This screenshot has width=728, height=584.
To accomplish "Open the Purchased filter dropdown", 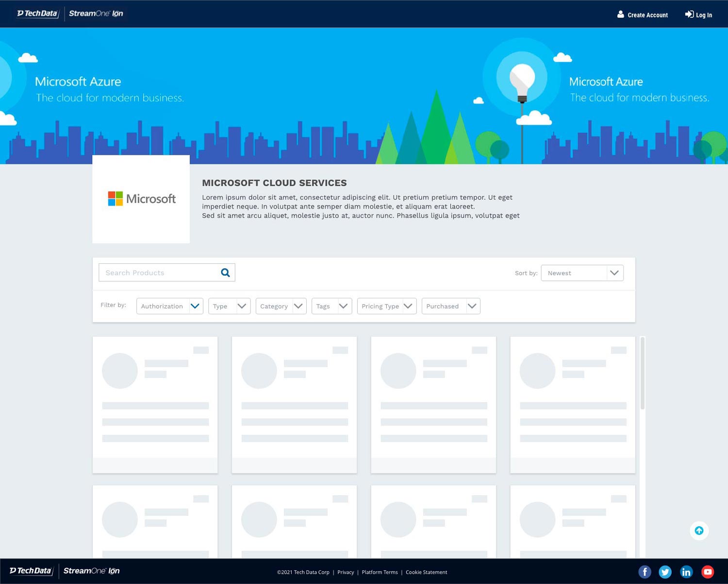I will click(x=450, y=306).
